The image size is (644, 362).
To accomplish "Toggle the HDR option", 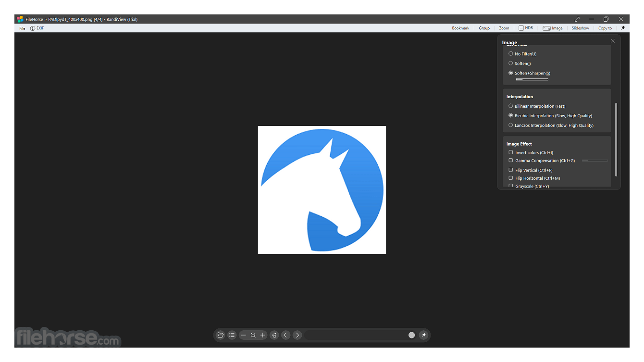I will pos(526,28).
